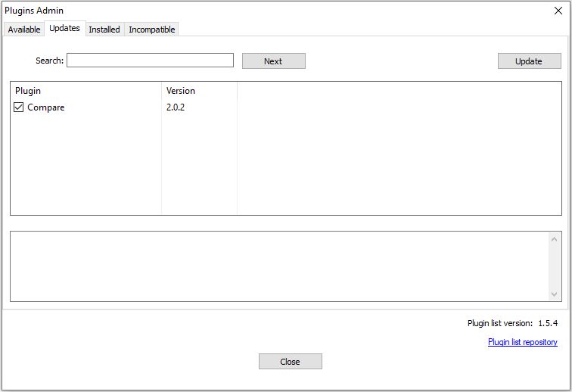The image size is (572, 392).
Task: Click the version value 2.0.2
Action: [x=176, y=107]
